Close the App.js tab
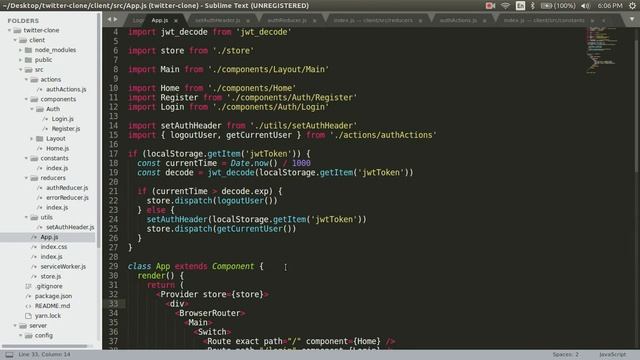 (176, 20)
